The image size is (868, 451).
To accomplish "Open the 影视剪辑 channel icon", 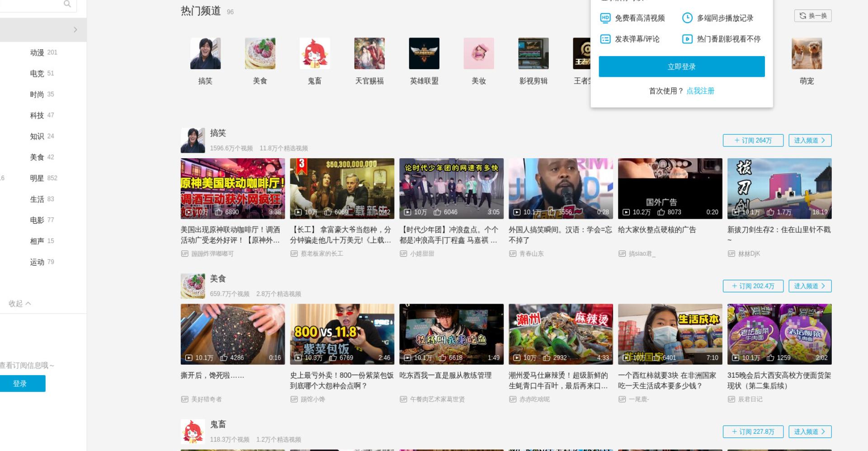I will click(533, 53).
